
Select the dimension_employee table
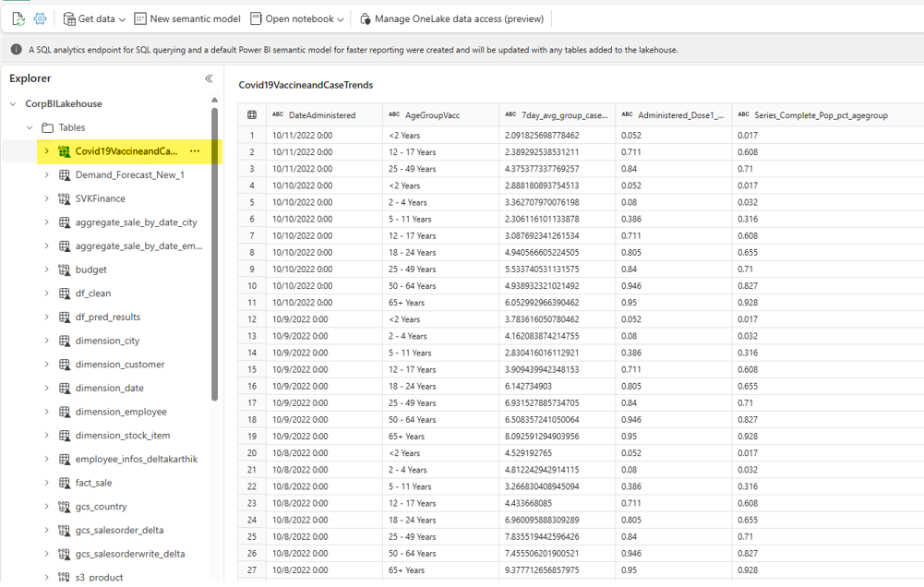pyautogui.click(x=121, y=412)
